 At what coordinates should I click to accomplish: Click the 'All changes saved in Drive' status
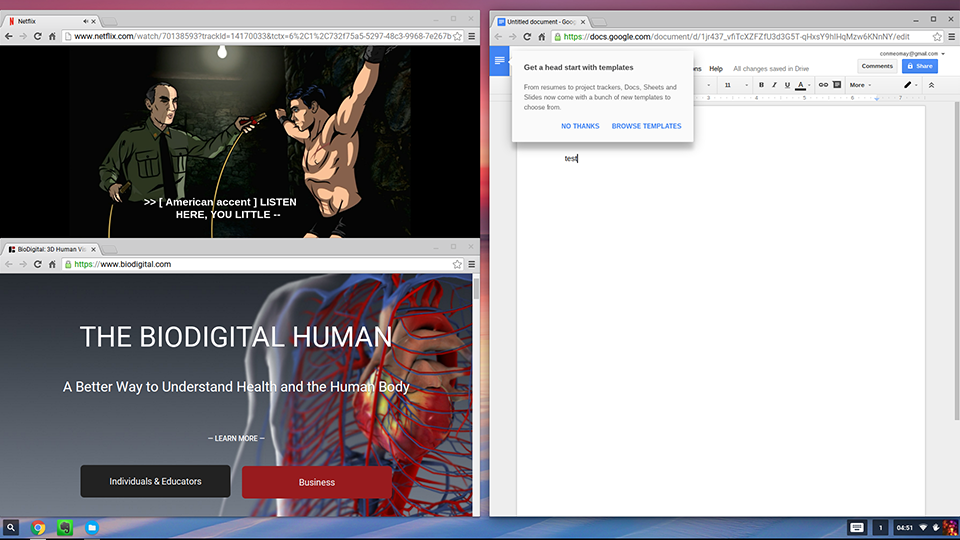771,69
